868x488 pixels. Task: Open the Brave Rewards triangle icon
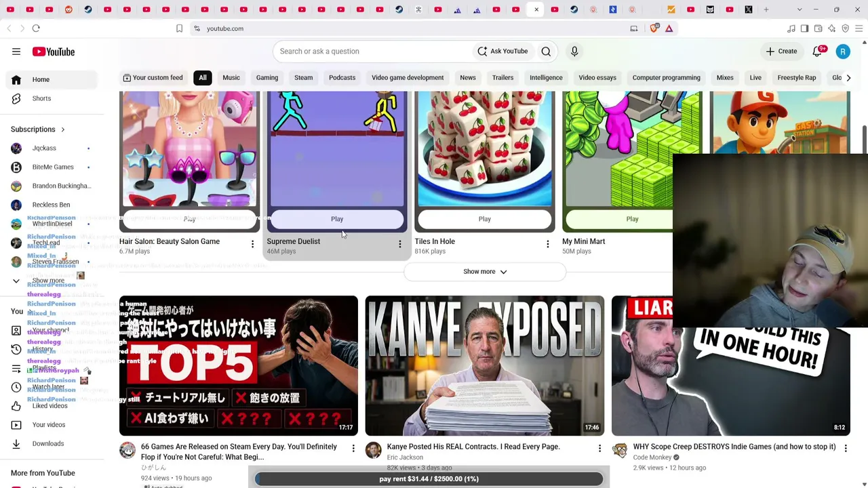point(669,28)
